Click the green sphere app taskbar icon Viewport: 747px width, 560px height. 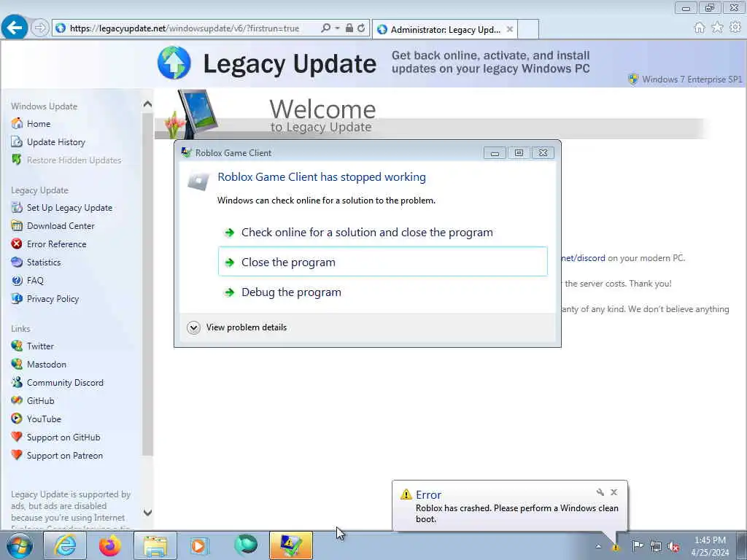pos(246,545)
